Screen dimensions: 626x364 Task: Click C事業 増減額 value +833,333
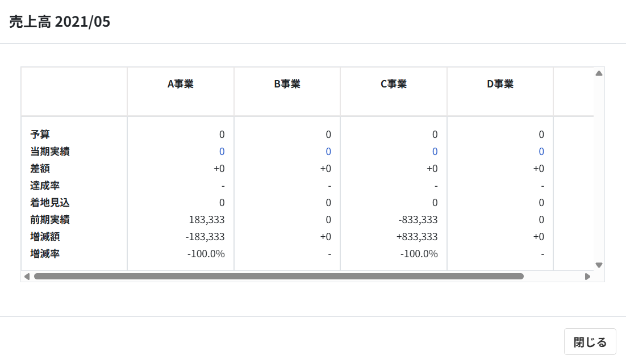[x=417, y=237]
